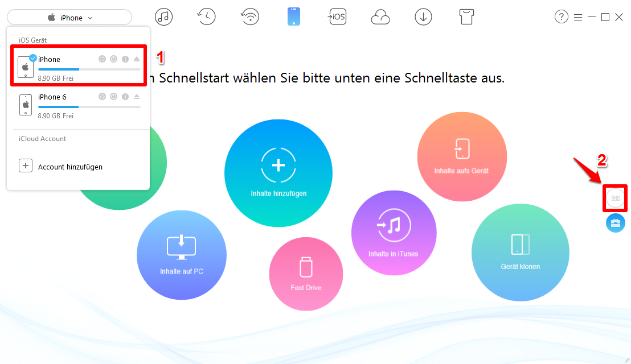Click the iCloud Account section label
Viewport: 631px width, 364px height.
[42, 139]
